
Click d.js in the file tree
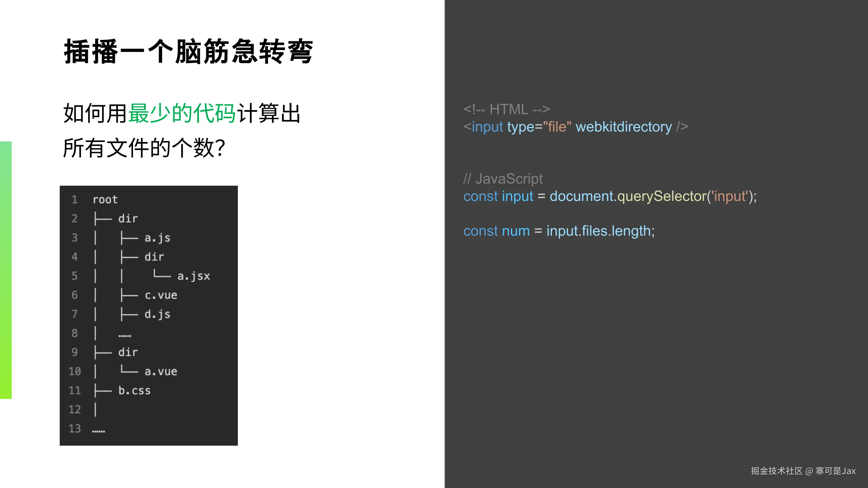[x=157, y=314]
